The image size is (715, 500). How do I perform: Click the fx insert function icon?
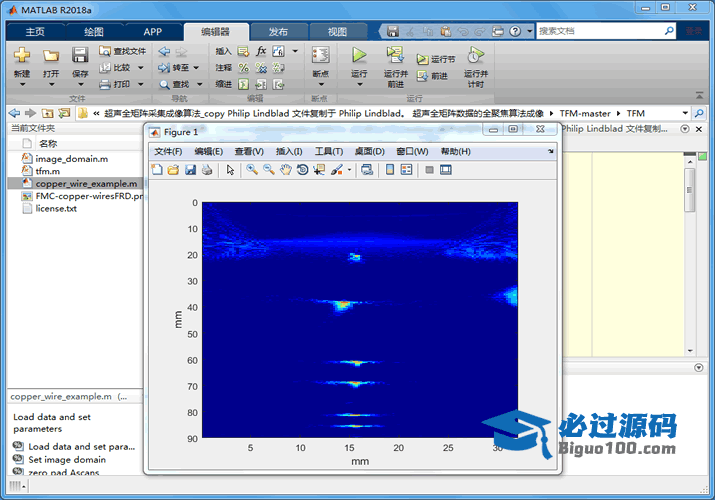261,51
